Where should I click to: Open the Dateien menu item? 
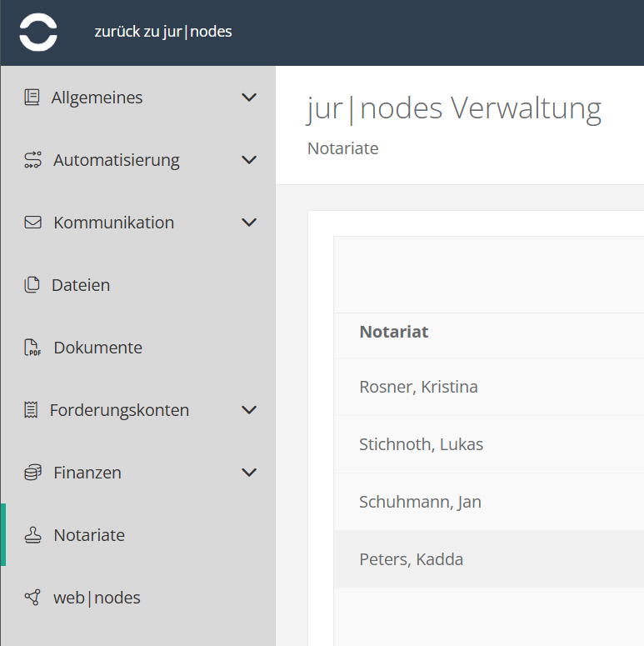coord(81,285)
